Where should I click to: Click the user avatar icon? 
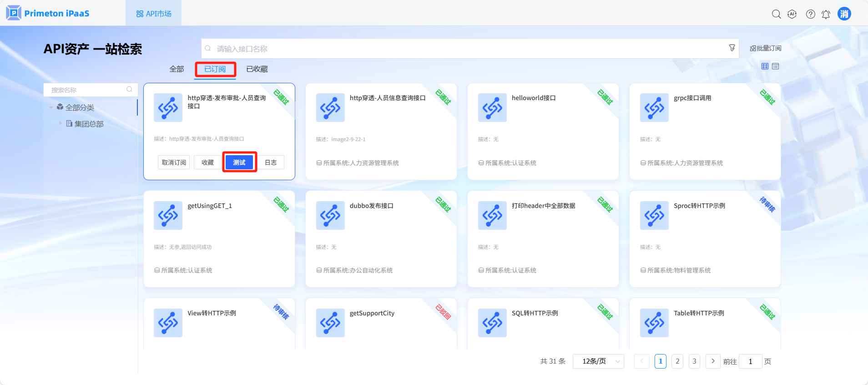point(844,14)
